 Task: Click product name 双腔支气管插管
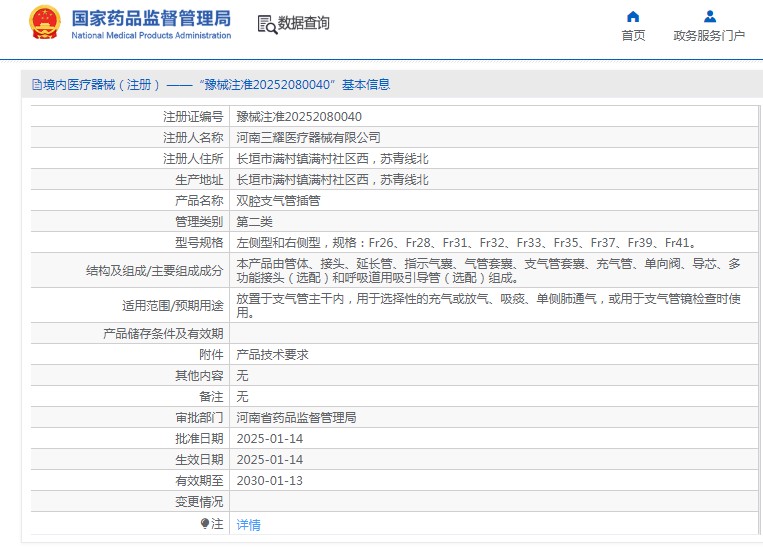pos(278,200)
